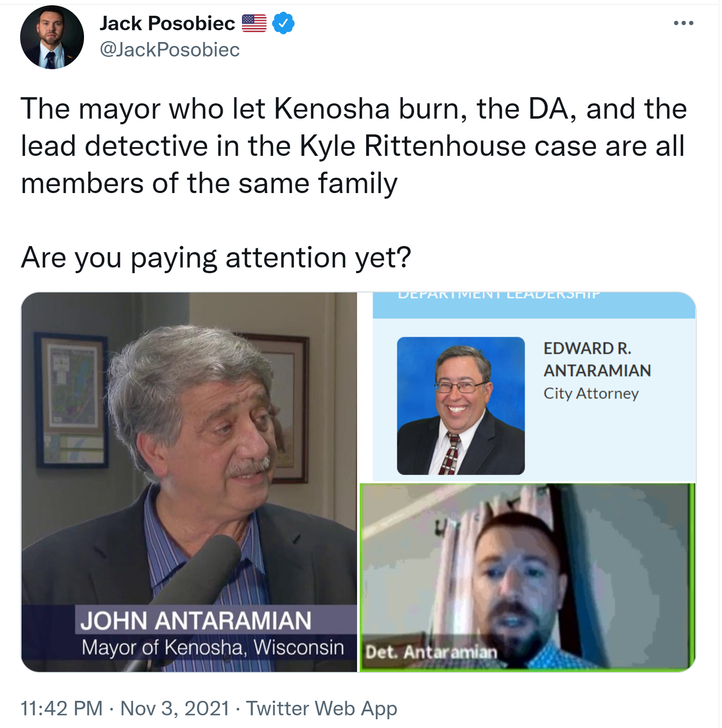Click the 'Nov 3, 2021' date link
Viewport: 722px width, 728px height.
pyautogui.click(x=175, y=708)
